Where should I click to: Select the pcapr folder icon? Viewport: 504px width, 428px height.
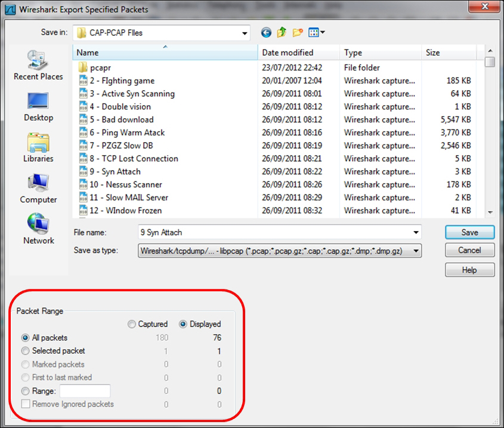pyautogui.click(x=83, y=67)
